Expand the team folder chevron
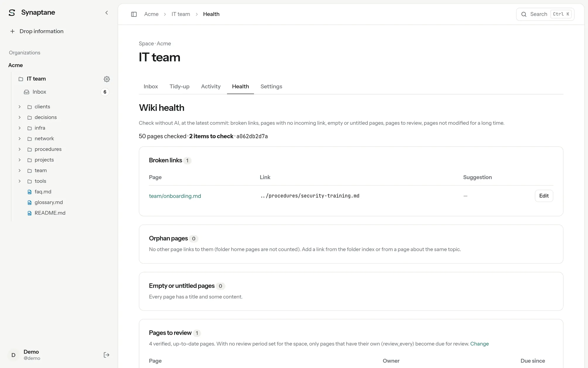Viewport: 588px width, 368px height. (20, 170)
